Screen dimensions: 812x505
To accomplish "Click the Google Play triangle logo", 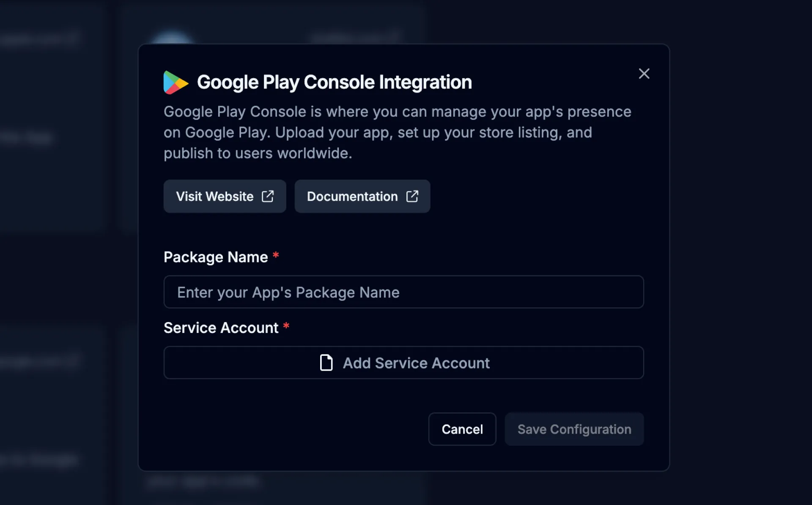I will click(x=176, y=82).
